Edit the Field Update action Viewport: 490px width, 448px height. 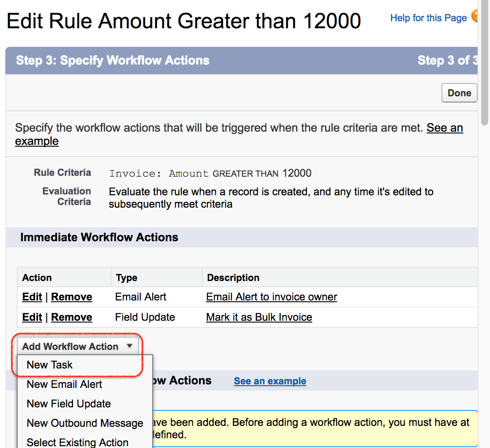[32, 317]
